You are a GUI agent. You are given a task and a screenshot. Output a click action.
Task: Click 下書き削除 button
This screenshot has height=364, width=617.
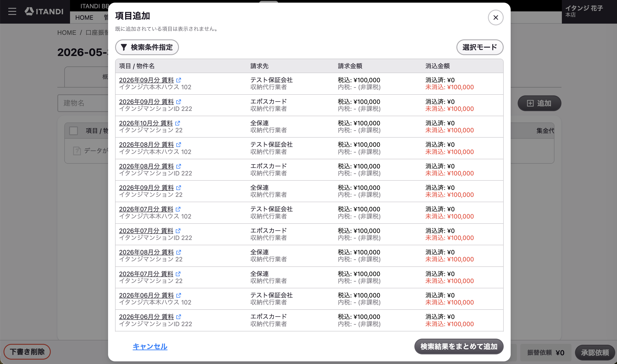[x=27, y=352]
